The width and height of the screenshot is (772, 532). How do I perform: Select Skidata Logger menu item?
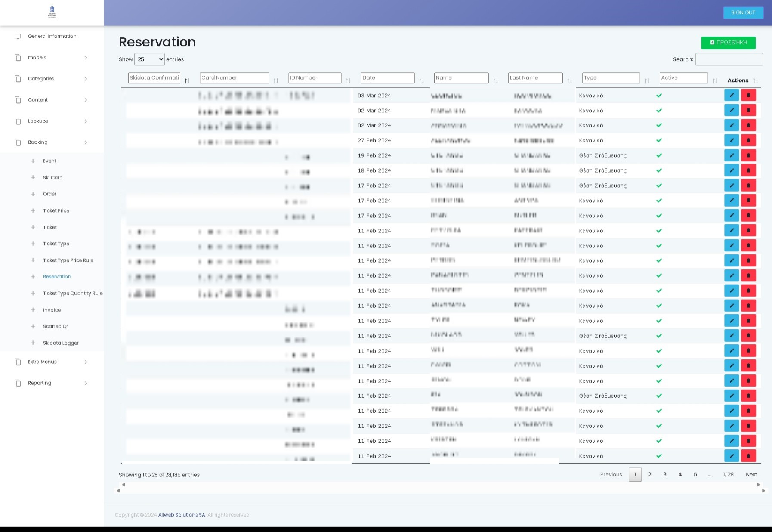pyautogui.click(x=61, y=343)
